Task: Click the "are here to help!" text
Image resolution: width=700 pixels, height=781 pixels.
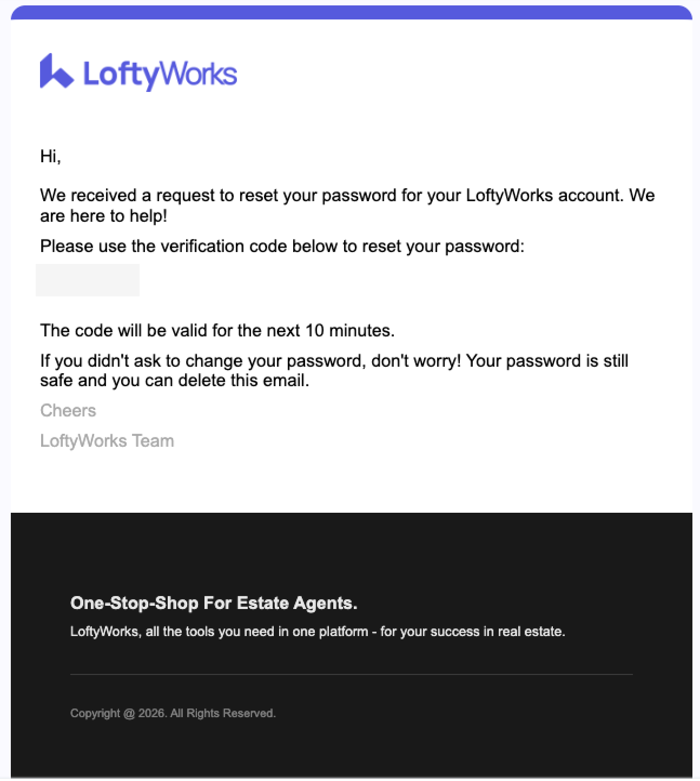Action: click(103, 216)
